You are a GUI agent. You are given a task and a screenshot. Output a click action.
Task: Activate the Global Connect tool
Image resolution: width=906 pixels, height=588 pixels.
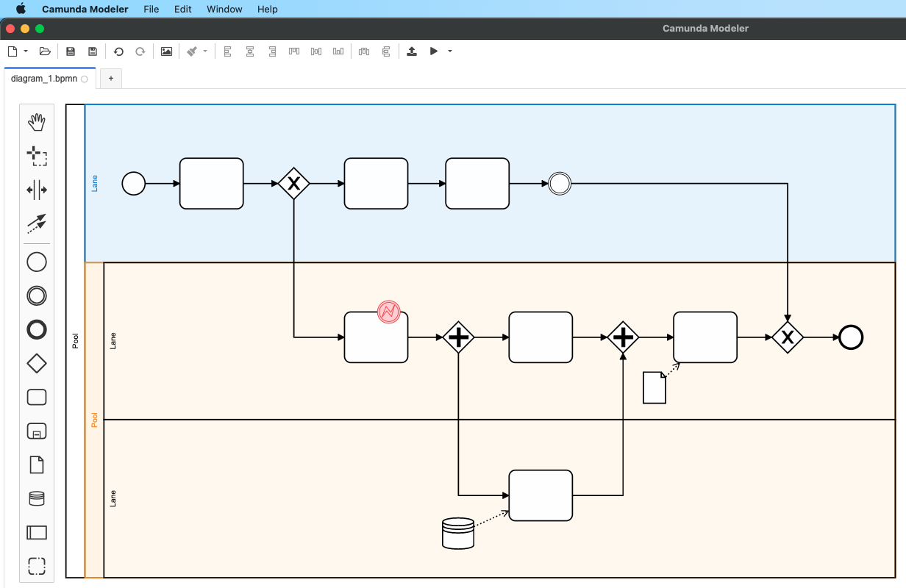click(37, 224)
